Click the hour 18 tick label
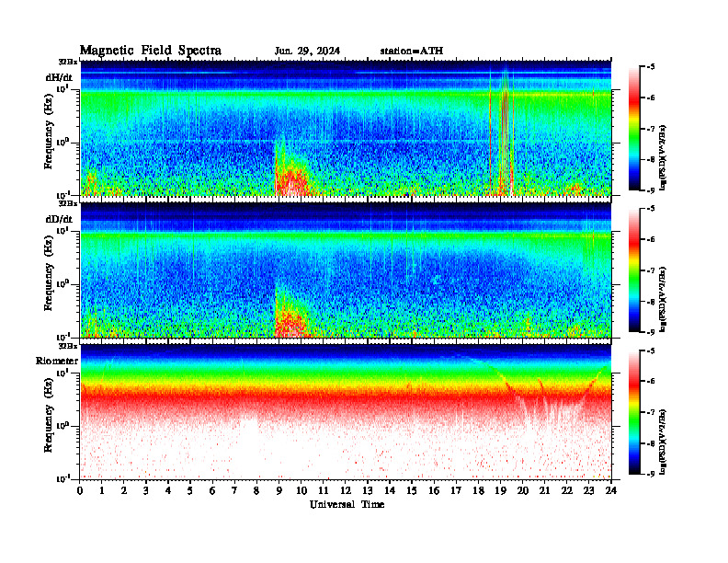The width and height of the screenshot is (728, 563). coord(478,490)
